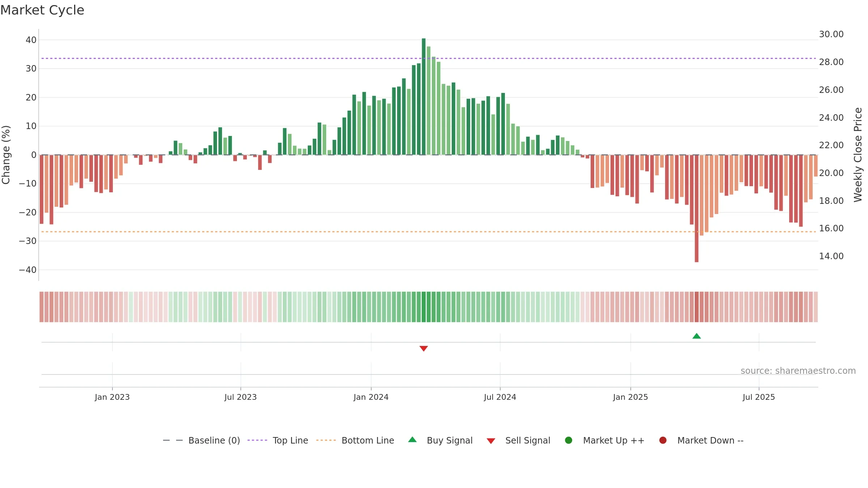Click the Change (%) axis title
This screenshot has height=488, width=868.
click(6, 155)
